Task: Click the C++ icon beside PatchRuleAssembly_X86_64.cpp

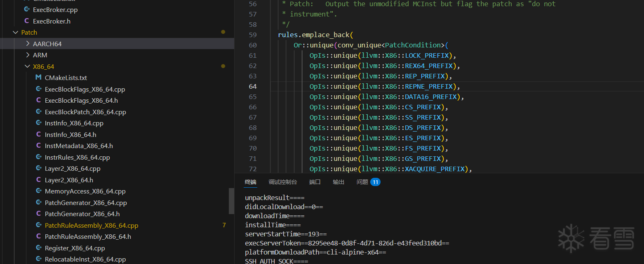Action: 38,225
